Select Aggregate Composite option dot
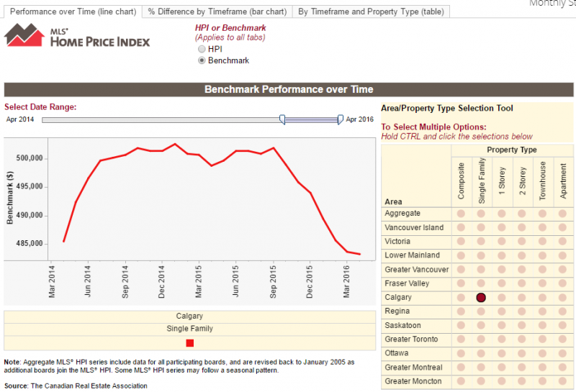 [461, 214]
